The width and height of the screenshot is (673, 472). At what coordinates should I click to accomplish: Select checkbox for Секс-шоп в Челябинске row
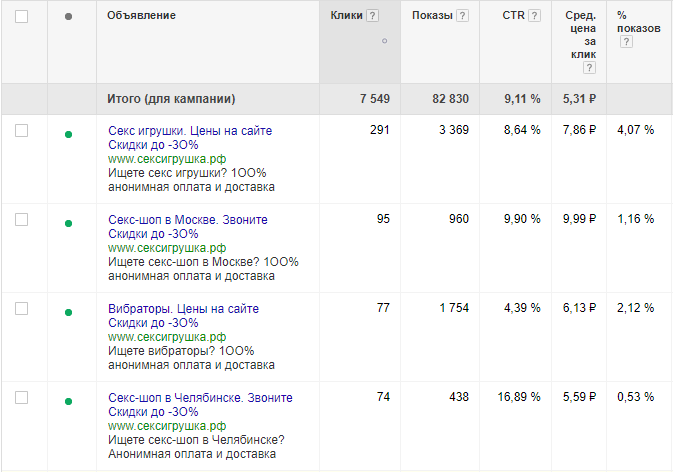[21, 397]
